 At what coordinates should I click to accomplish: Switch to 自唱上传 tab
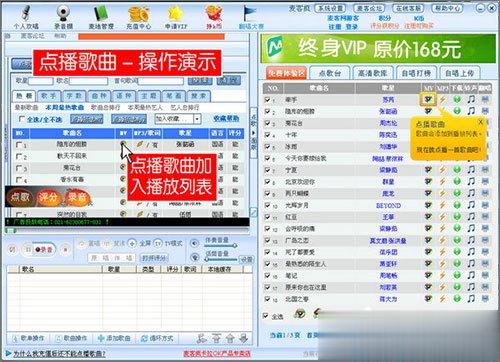459,73
